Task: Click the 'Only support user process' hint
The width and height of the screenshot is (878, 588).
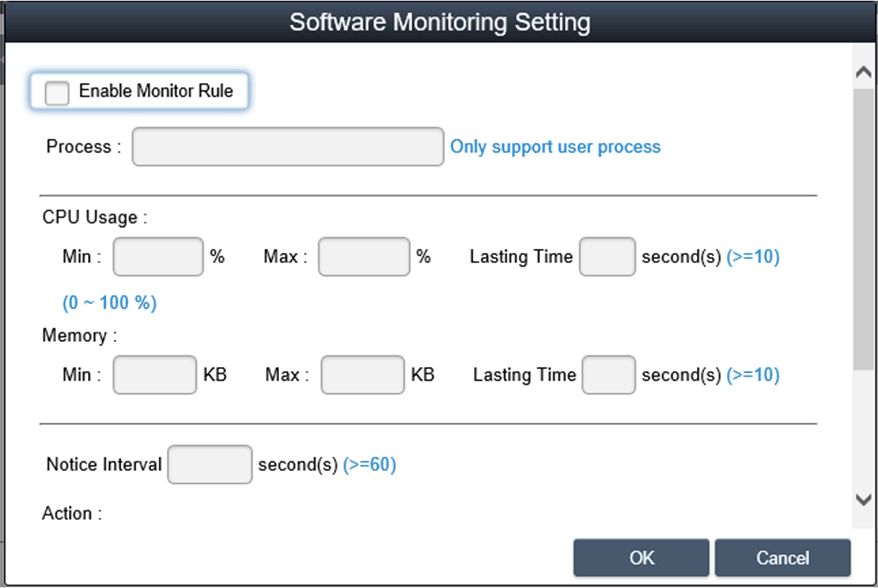Action: 555,147
